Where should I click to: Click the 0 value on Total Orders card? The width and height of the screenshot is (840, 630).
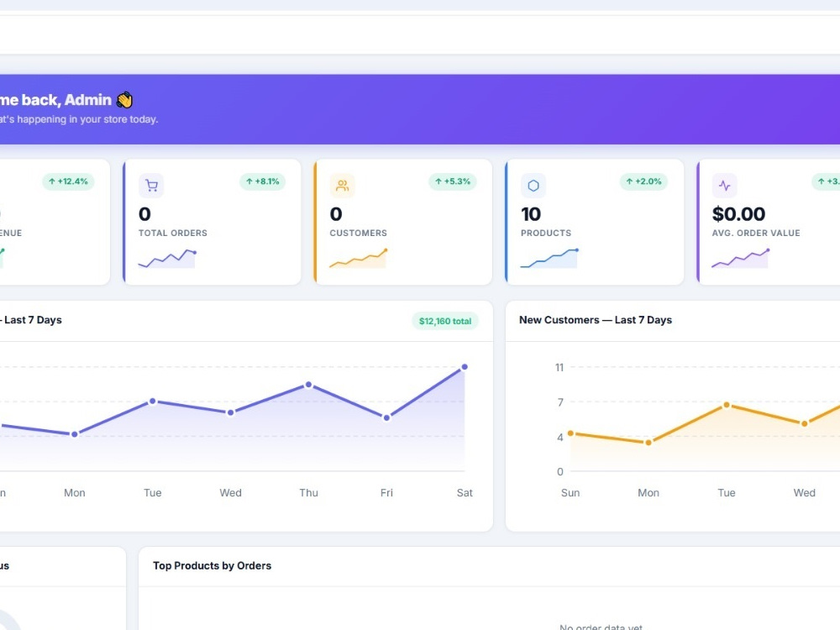(144, 214)
